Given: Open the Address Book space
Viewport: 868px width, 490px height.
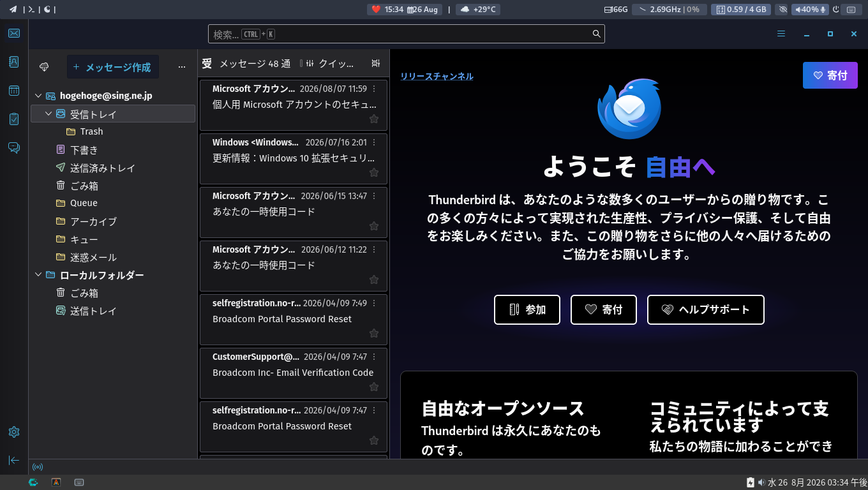Looking at the screenshot, I should 14,62.
